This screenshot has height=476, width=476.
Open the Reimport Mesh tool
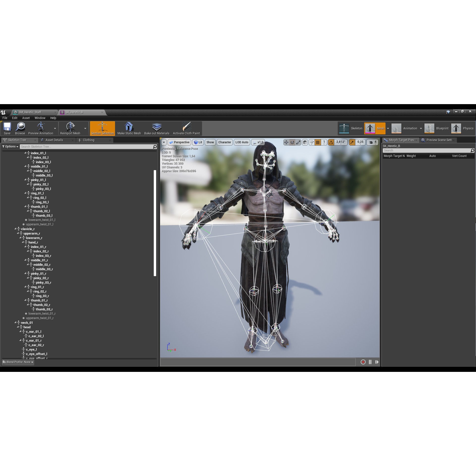[x=70, y=128]
